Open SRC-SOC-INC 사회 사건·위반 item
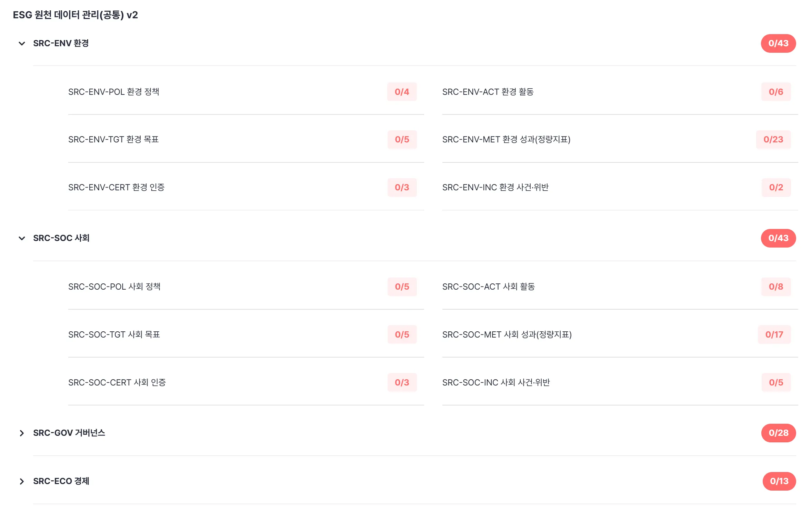The height and width of the screenshot is (512, 812). tap(496, 382)
